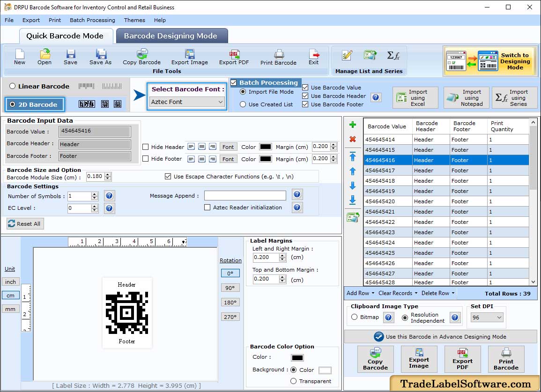Open help for Message Append
This screenshot has width=541, height=392.
(297, 194)
